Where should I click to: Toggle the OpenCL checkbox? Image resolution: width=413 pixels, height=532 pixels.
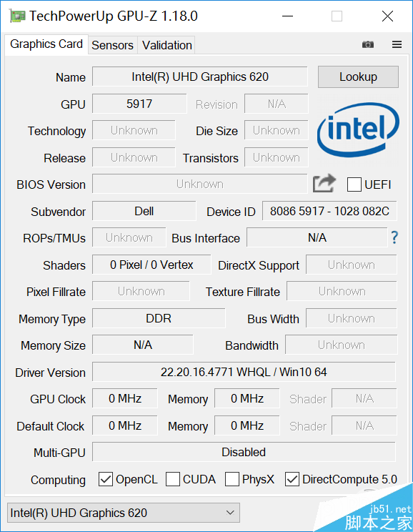(106, 479)
